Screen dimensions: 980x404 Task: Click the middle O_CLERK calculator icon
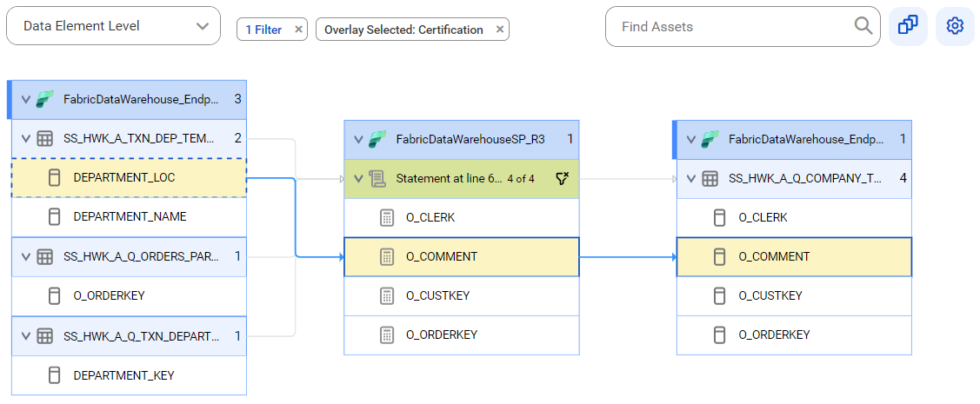(387, 218)
